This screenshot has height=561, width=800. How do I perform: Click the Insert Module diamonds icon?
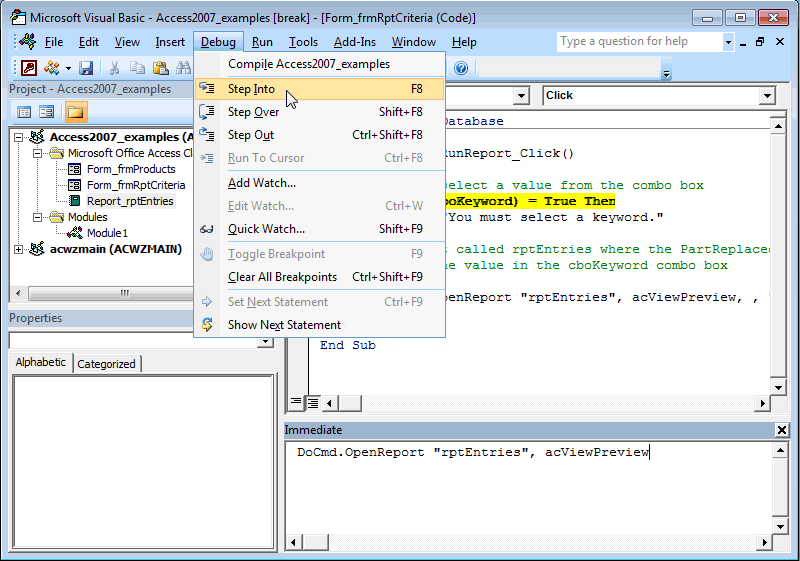[x=51, y=67]
